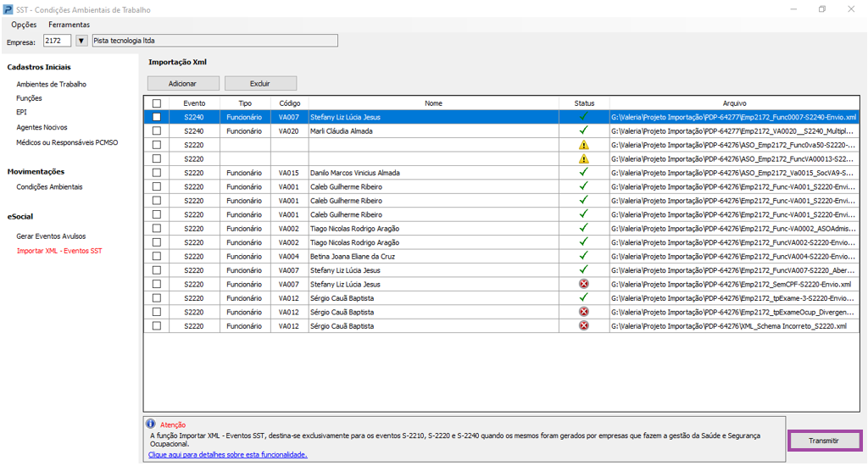Click the blue information icon beside Atenção
The height and width of the screenshot is (466, 868).
click(x=150, y=424)
